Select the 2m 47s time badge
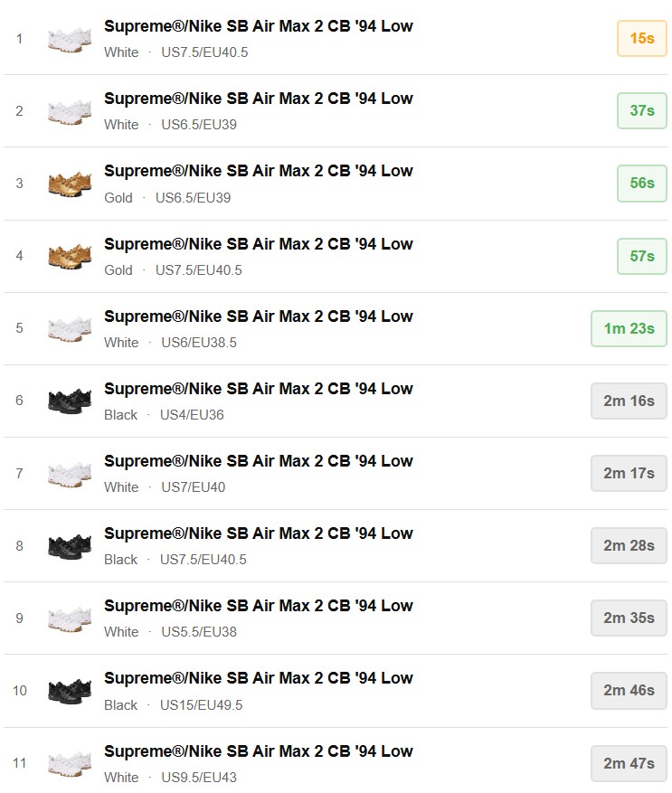Viewport: 672px width, 793px height. [x=629, y=763]
